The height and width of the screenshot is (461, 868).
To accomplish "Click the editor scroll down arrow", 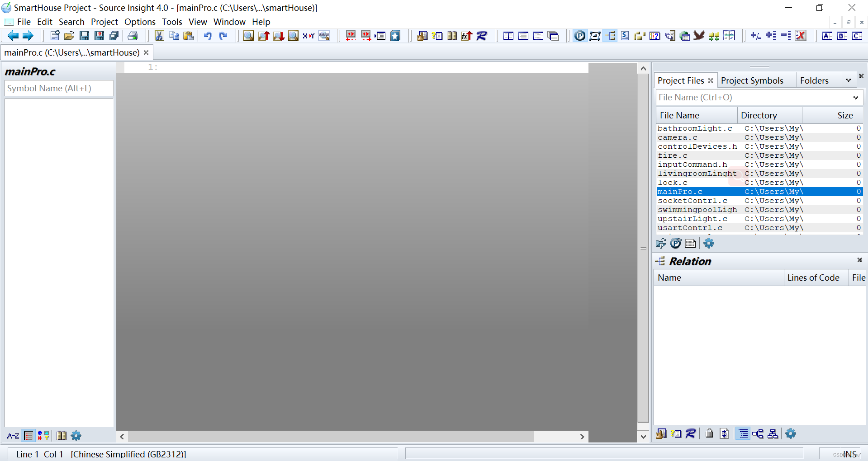I will coord(643,437).
